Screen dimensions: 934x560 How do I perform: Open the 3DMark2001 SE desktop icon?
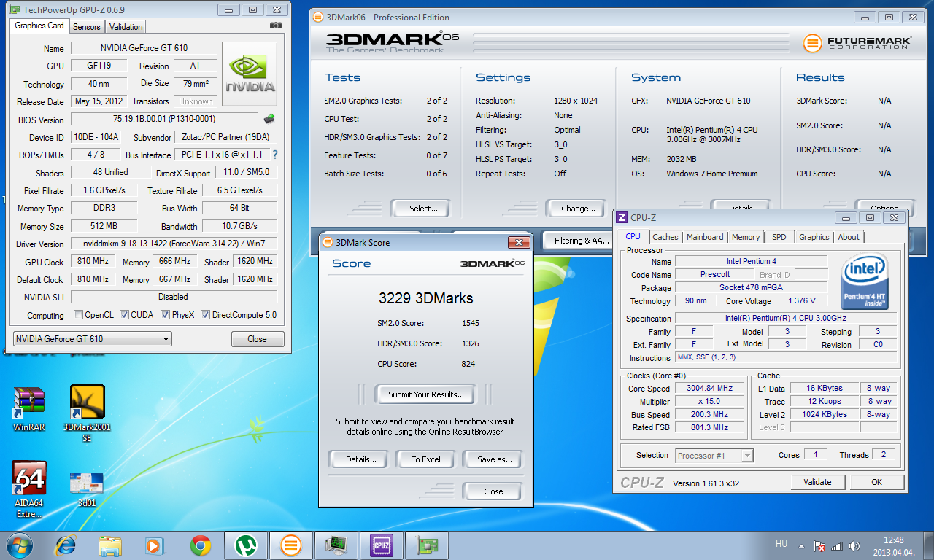(x=87, y=413)
